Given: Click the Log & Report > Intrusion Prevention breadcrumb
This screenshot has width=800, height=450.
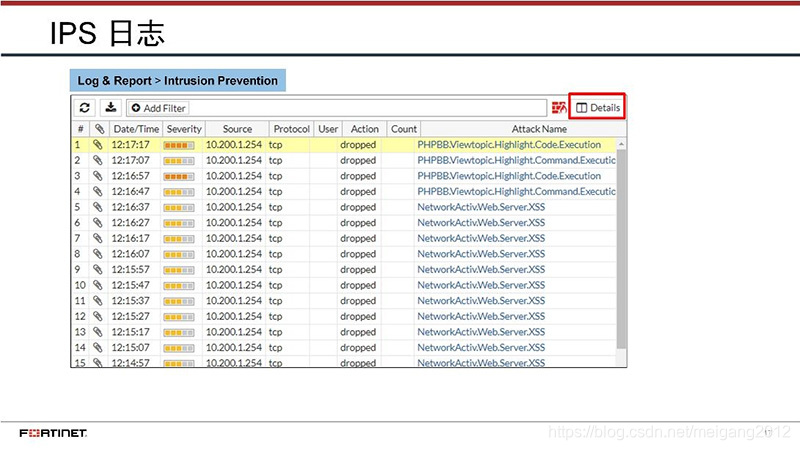Looking at the screenshot, I should pyautogui.click(x=178, y=81).
